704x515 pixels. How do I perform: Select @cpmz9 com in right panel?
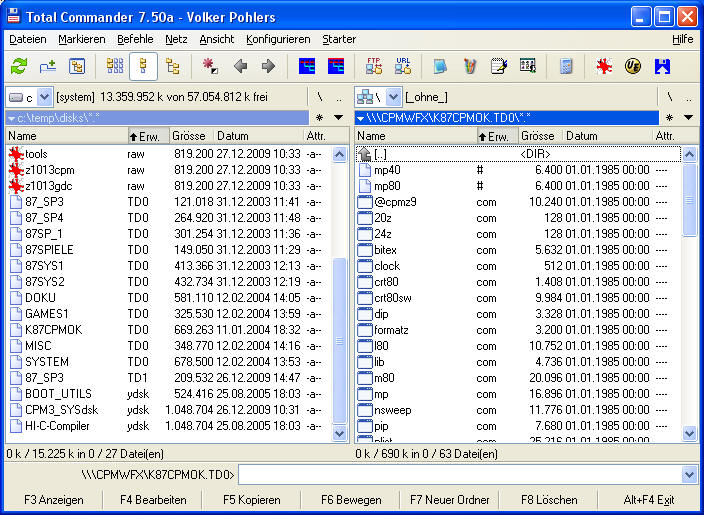pyautogui.click(x=519, y=202)
